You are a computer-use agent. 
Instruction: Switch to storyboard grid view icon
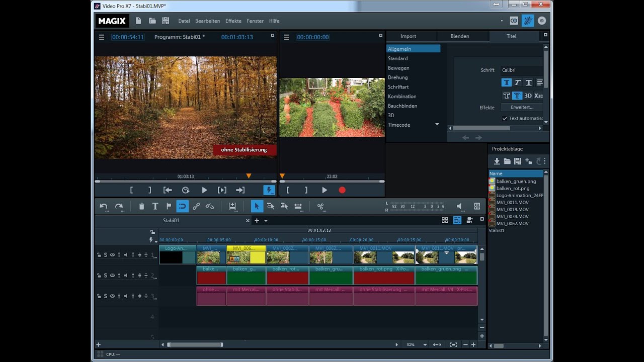coord(445,220)
